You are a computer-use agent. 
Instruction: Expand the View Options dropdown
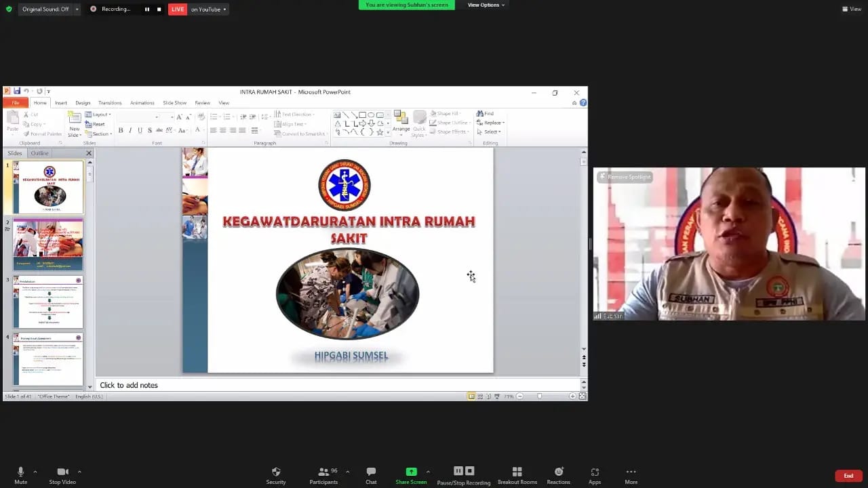486,5
